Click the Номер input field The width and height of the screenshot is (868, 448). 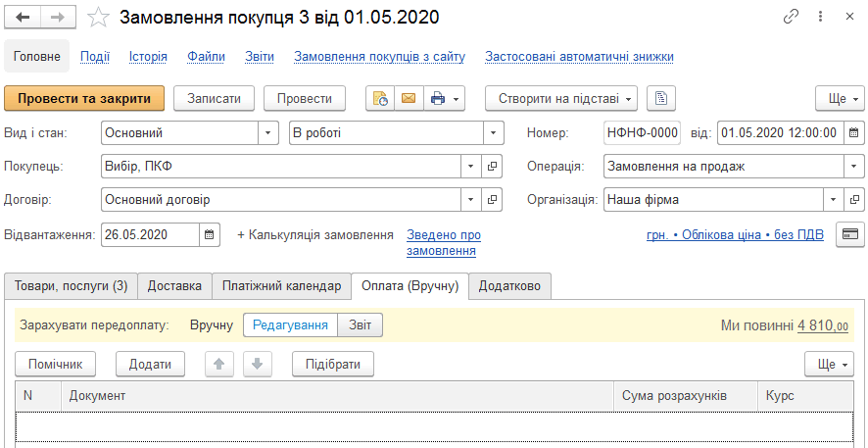click(x=642, y=133)
